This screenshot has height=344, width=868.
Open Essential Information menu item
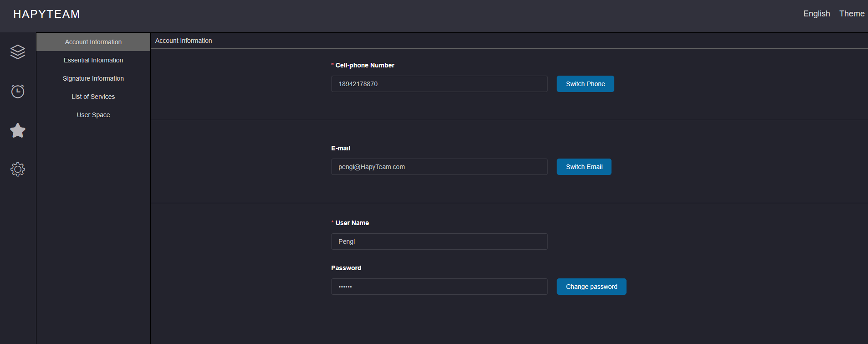(x=93, y=60)
